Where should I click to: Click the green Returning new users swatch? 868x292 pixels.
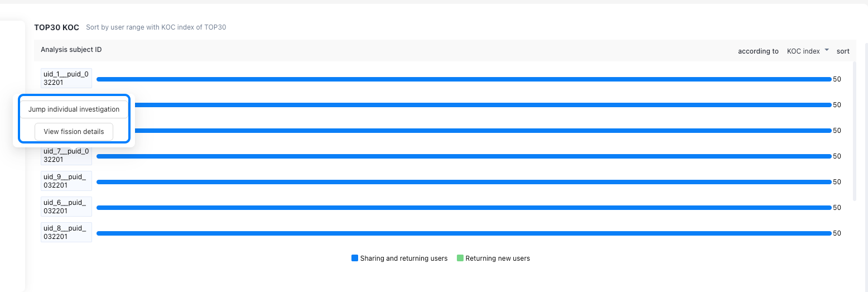460,259
